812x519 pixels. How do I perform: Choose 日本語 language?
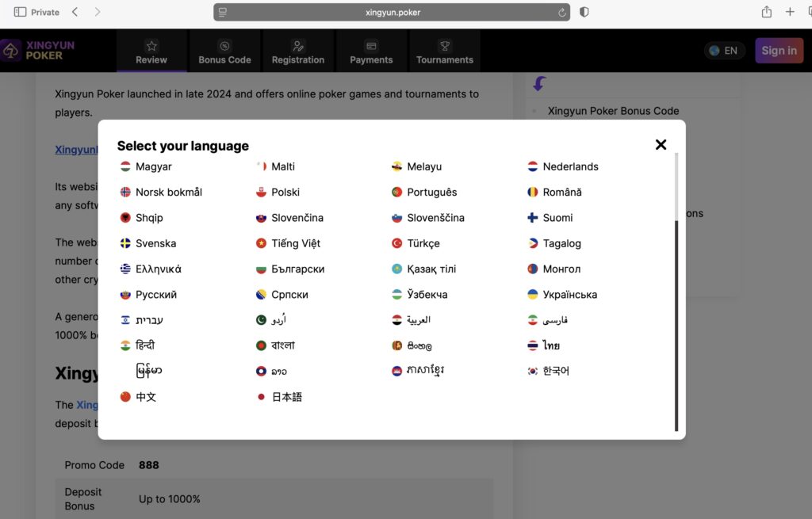click(x=286, y=397)
